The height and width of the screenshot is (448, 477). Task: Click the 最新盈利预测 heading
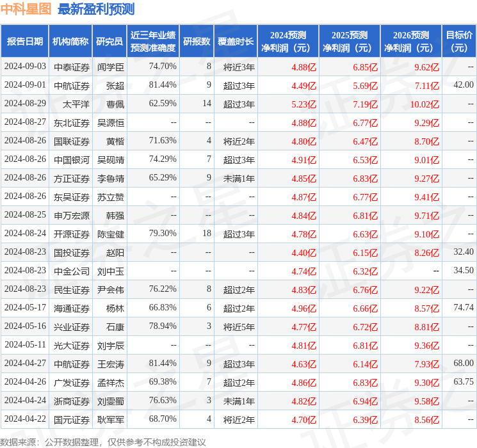[x=96, y=9]
